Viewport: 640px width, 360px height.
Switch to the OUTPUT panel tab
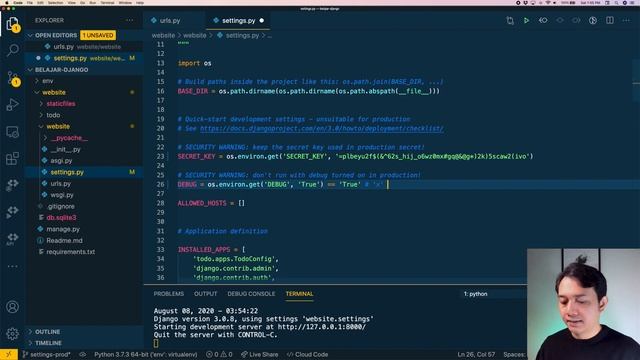click(205, 294)
